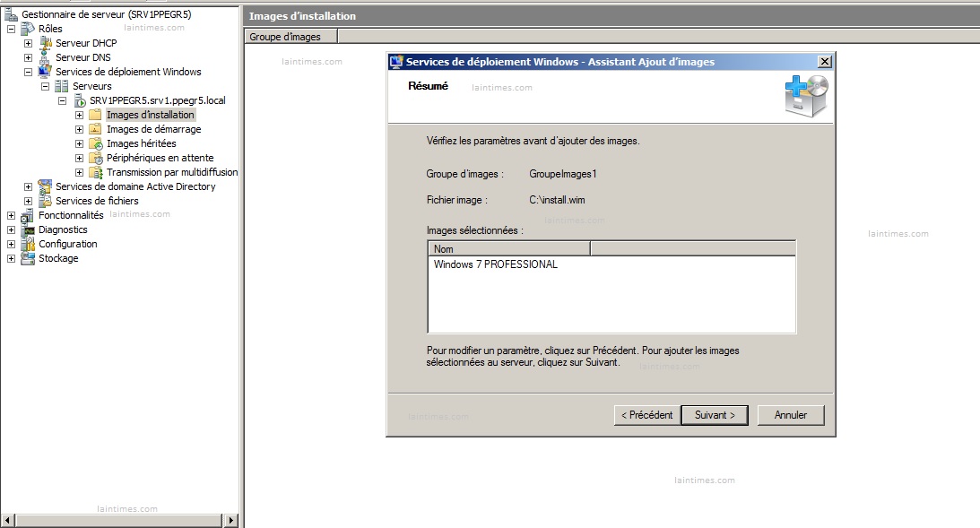Expand the Images héritées node

pyautogui.click(x=80, y=143)
